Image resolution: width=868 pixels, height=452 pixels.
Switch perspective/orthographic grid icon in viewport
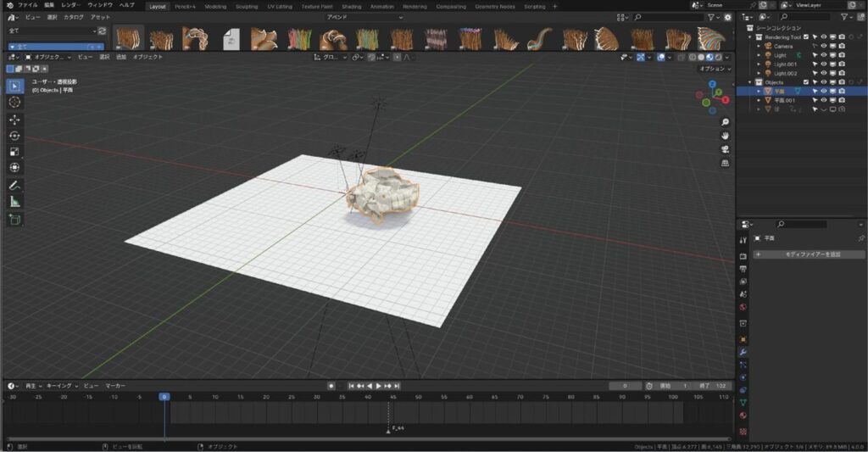[x=726, y=164]
